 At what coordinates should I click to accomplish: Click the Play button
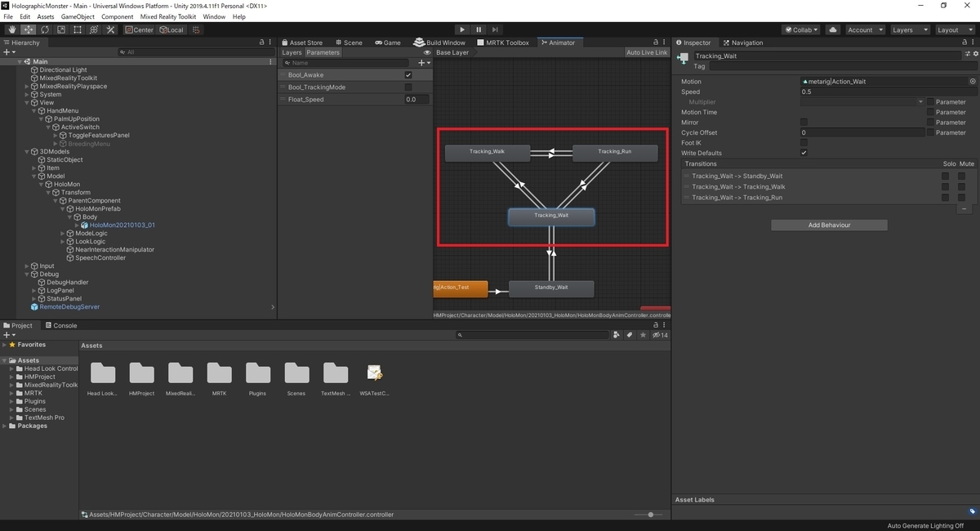(462, 29)
